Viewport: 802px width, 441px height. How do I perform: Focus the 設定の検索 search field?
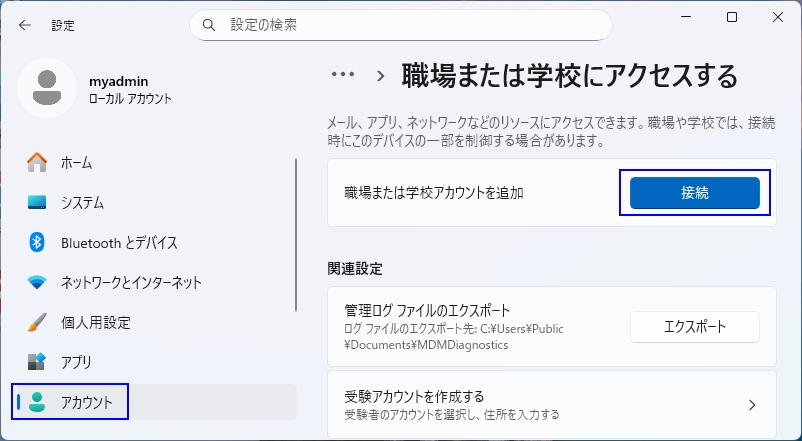point(410,24)
